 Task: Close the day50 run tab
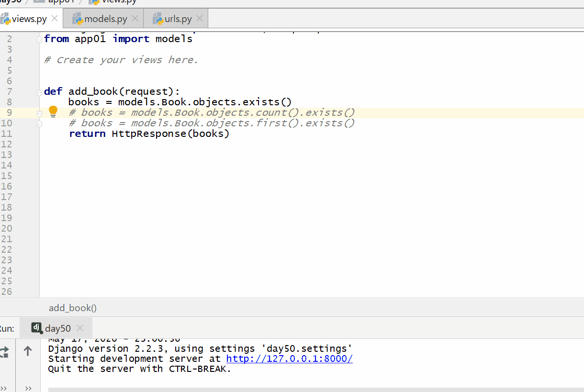tap(80, 328)
